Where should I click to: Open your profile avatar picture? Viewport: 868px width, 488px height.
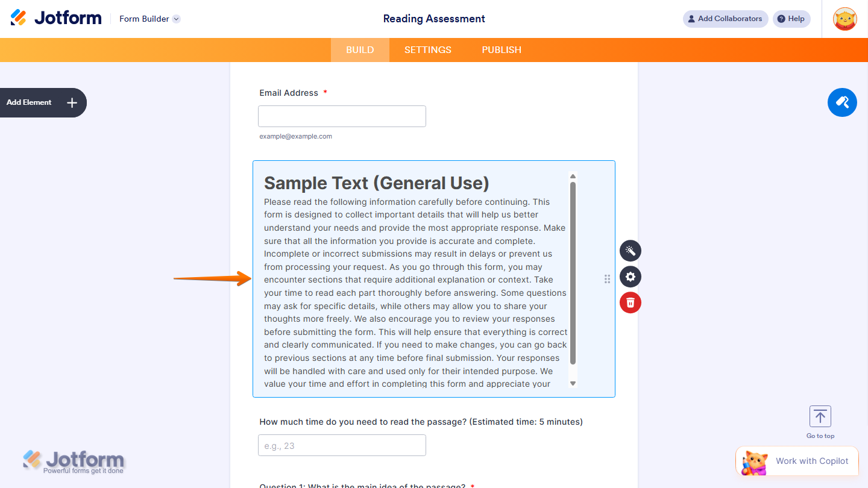tap(845, 19)
